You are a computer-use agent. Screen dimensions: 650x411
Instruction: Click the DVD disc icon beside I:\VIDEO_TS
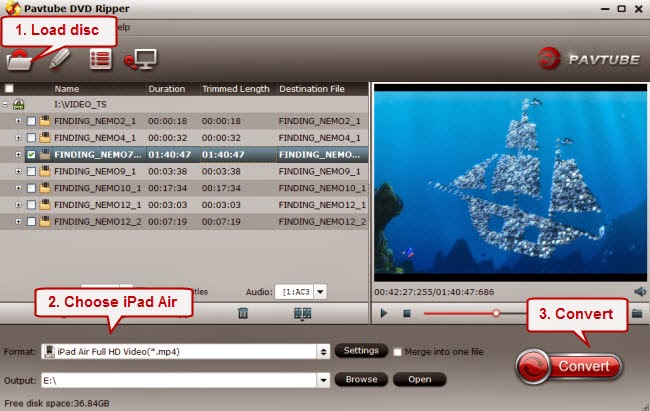[x=19, y=104]
